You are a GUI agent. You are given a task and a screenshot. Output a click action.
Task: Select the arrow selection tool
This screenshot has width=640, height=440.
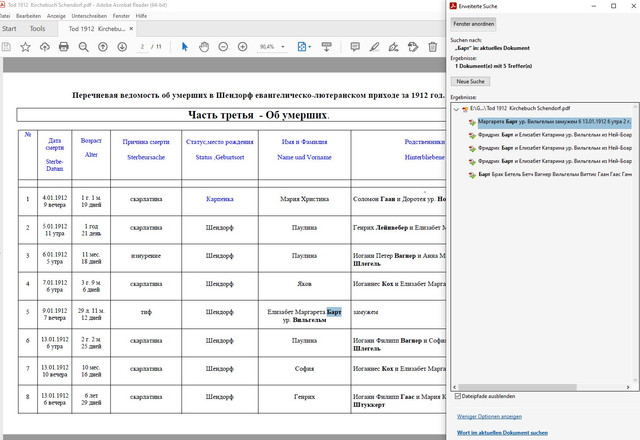[x=184, y=47]
